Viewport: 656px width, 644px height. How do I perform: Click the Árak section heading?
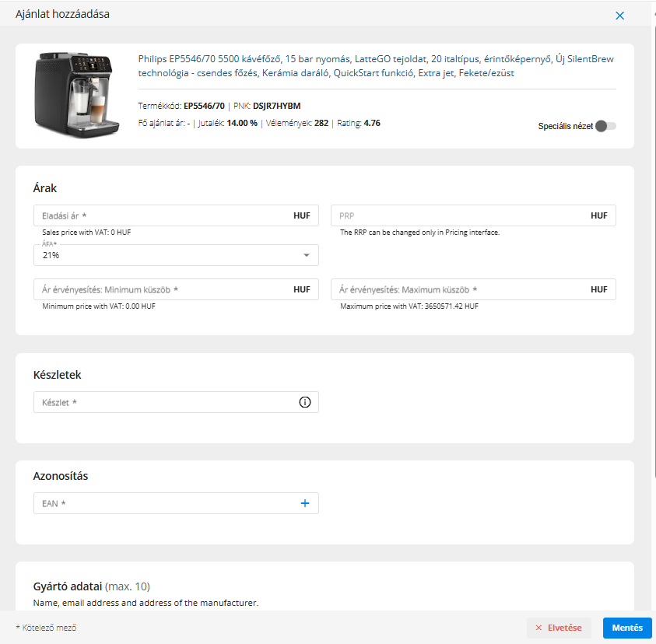(45, 188)
